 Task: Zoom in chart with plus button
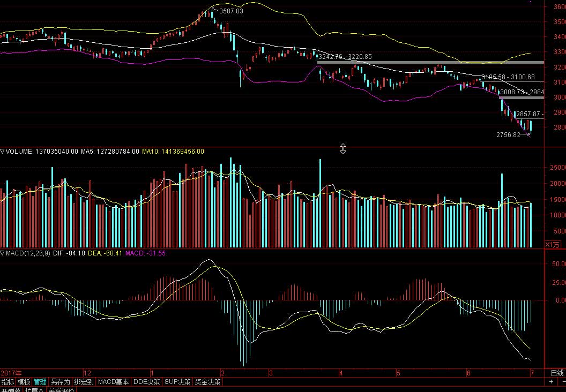(x=552, y=382)
